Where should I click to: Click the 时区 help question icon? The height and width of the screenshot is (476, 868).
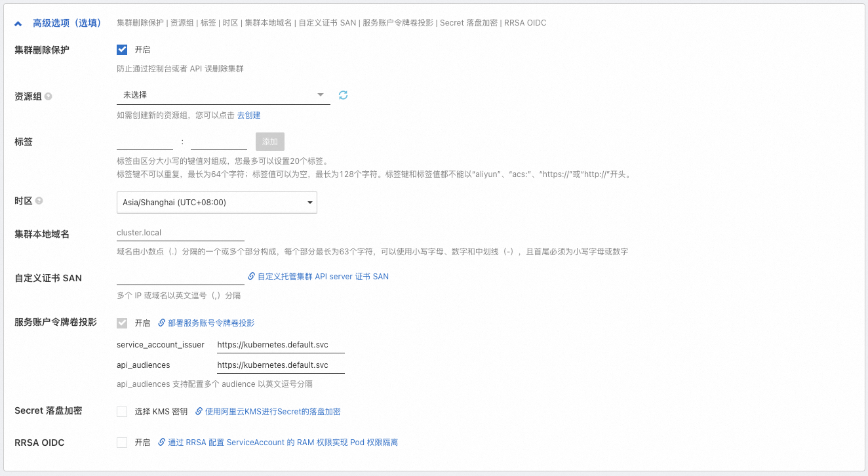tap(39, 201)
